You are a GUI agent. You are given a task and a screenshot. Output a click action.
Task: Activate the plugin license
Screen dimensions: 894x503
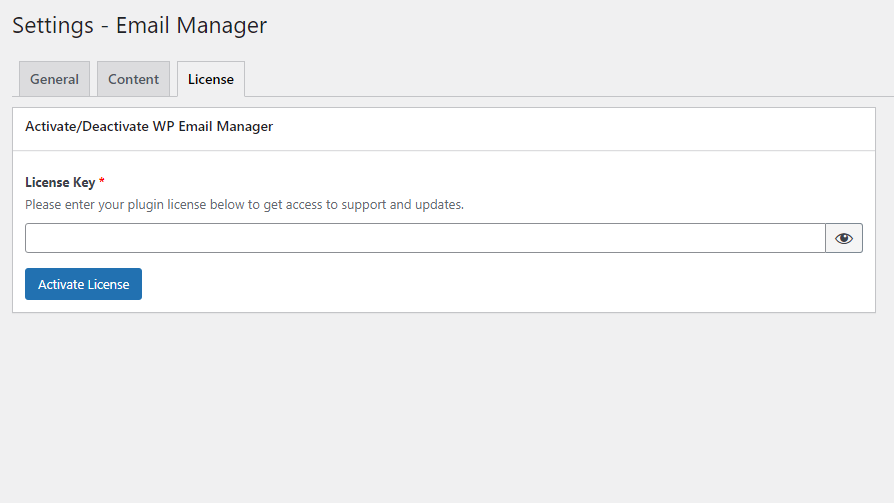(83, 284)
